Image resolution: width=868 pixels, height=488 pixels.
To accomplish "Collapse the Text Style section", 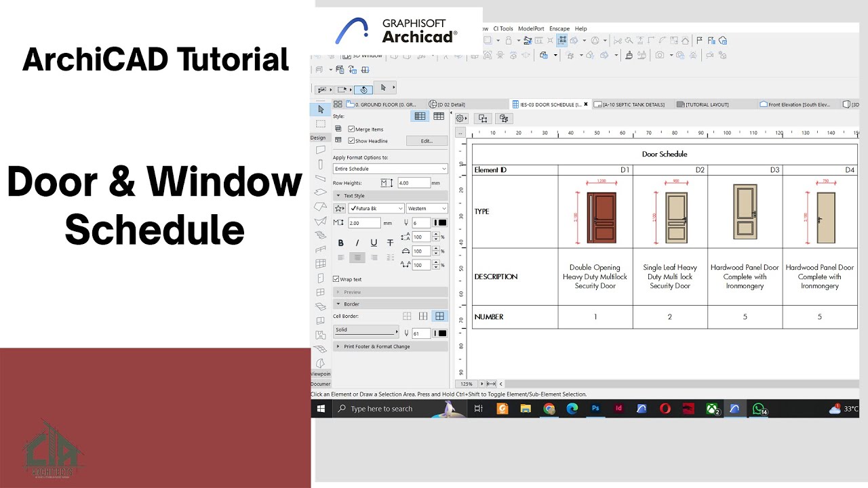I will [x=390, y=196].
